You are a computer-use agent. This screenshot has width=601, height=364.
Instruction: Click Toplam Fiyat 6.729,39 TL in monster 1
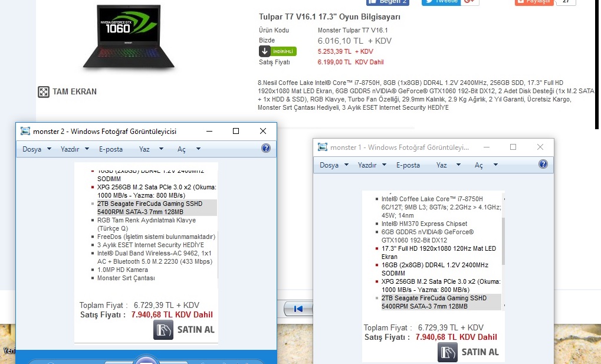(x=423, y=327)
